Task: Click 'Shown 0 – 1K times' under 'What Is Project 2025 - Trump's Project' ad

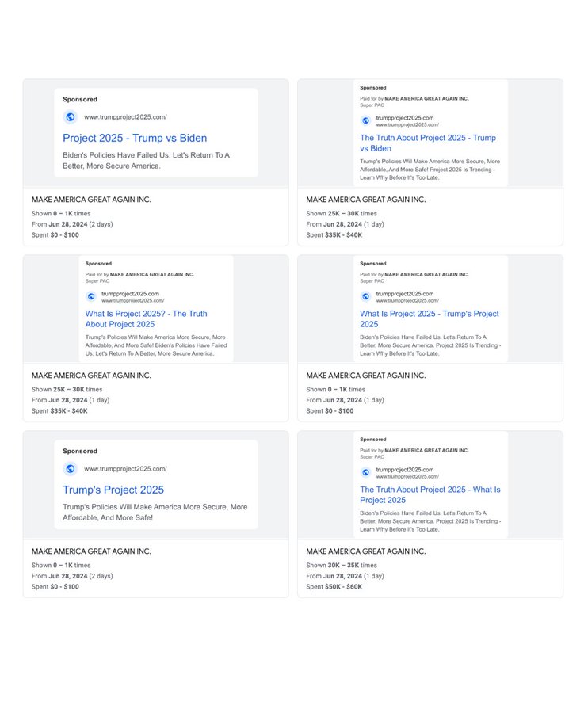Action: click(x=336, y=389)
